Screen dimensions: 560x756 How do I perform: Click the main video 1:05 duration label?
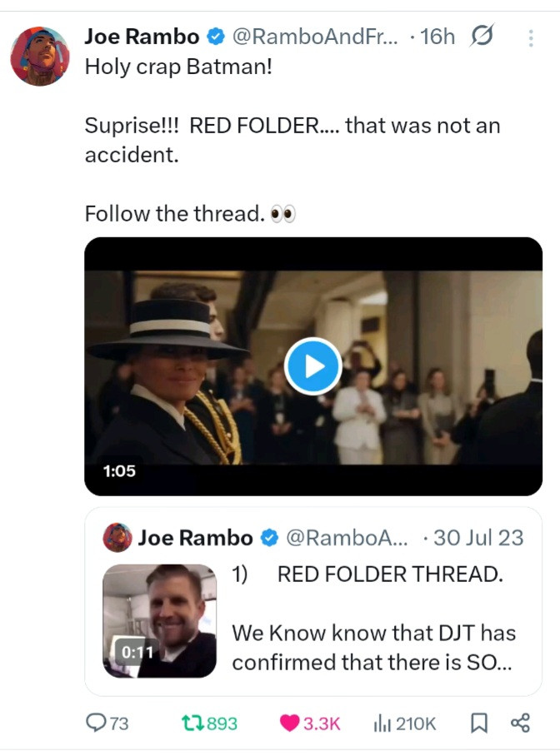click(119, 471)
